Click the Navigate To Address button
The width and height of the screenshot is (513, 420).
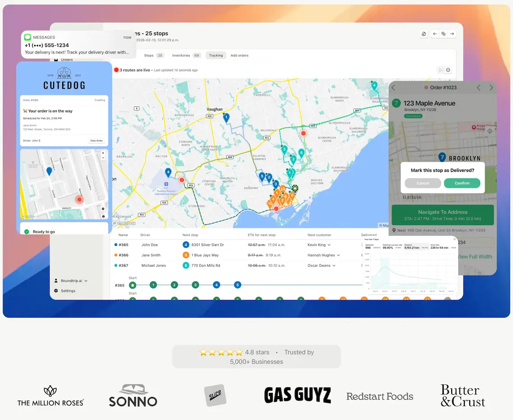tap(443, 215)
